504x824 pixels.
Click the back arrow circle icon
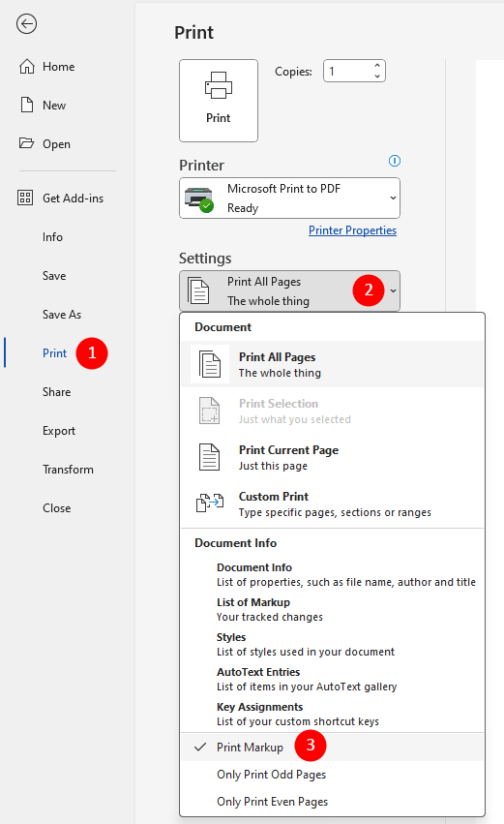(x=26, y=23)
